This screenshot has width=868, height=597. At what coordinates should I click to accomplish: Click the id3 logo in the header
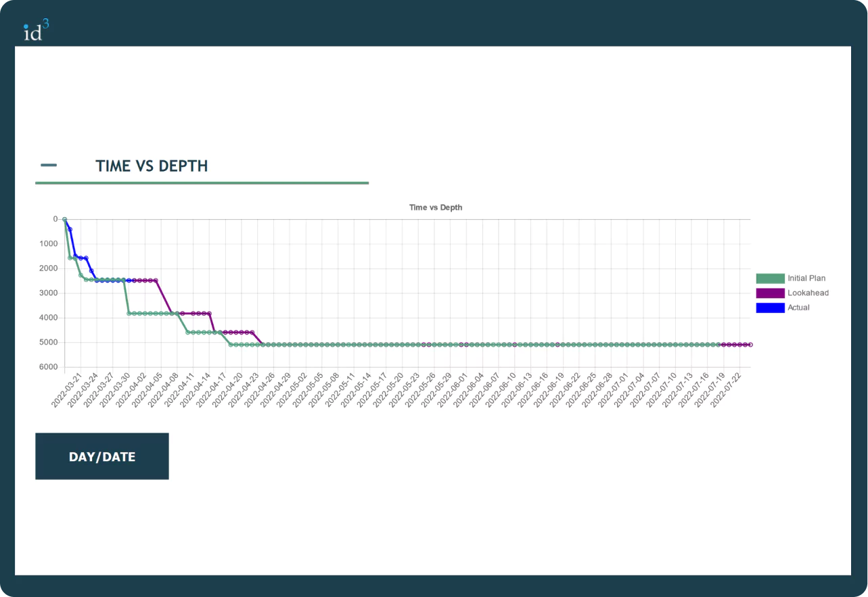pyautogui.click(x=36, y=30)
